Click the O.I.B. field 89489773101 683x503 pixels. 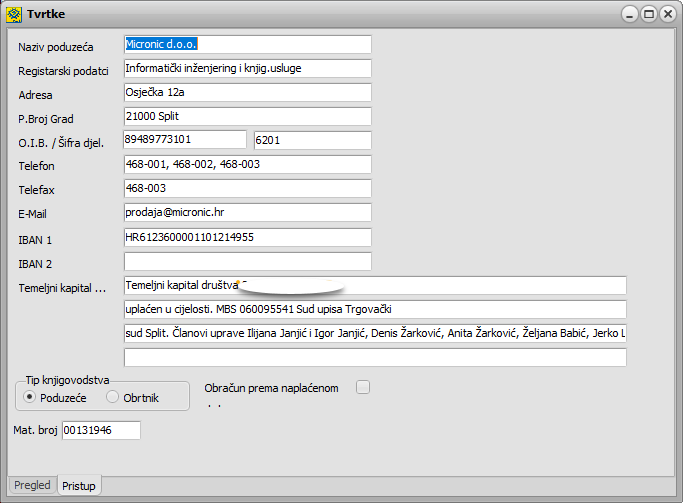coord(185,140)
